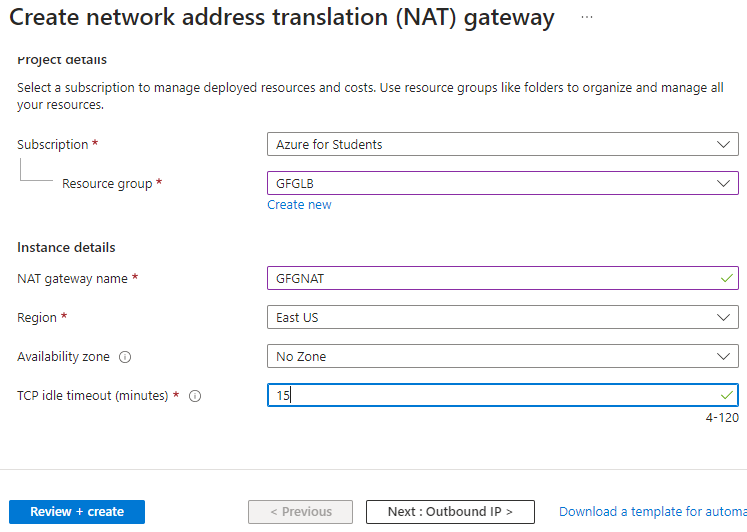Image resolution: width=747 pixels, height=532 pixels.
Task: Click into the TCP idle timeout input
Action: (x=490, y=396)
